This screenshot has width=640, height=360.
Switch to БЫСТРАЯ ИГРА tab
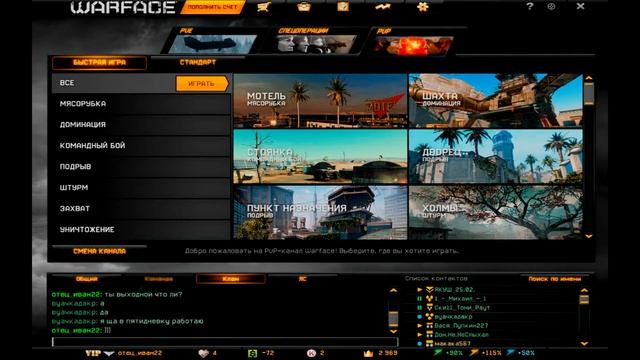click(x=99, y=62)
